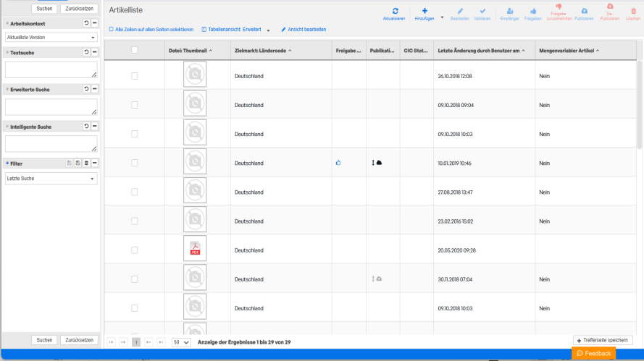Click the Intelligente Suche input field
This screenshot has height=361, width=644.
(51, 144)
